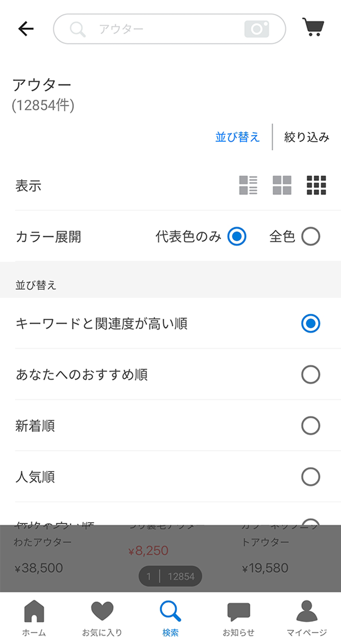Switch to list view layout icon
The height and width of the screenshot is (644, 341).
tap(248, 186)
